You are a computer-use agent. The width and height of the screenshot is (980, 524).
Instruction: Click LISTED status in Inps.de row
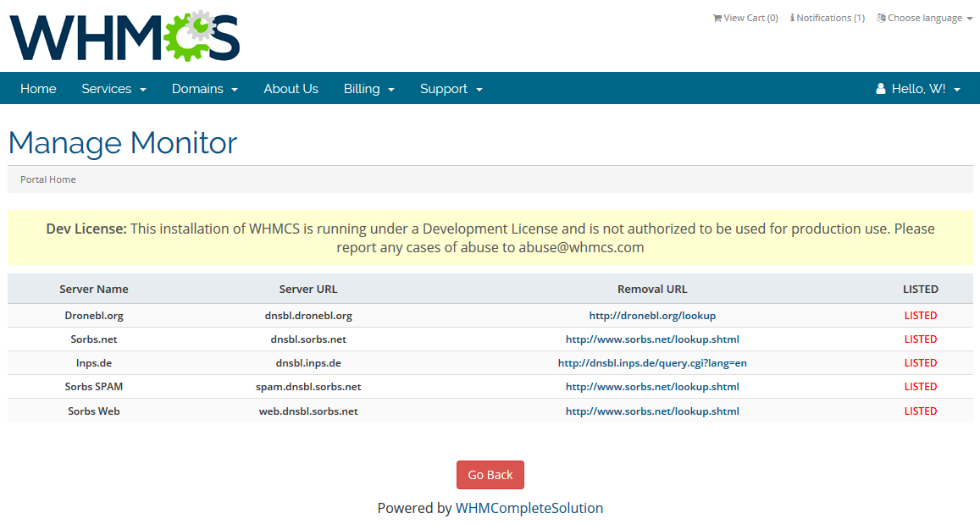(x=921, y=363)
